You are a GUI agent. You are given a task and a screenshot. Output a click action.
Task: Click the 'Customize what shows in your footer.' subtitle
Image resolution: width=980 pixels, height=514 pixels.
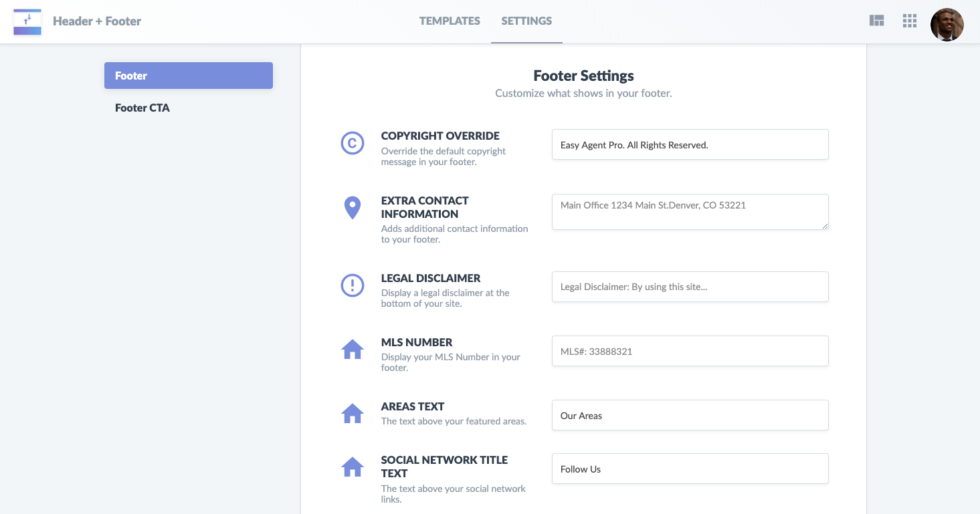pos(583,93)
